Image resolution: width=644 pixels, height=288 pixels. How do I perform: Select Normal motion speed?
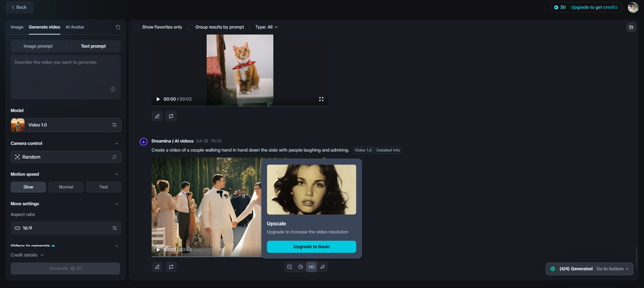coord(66,187)
